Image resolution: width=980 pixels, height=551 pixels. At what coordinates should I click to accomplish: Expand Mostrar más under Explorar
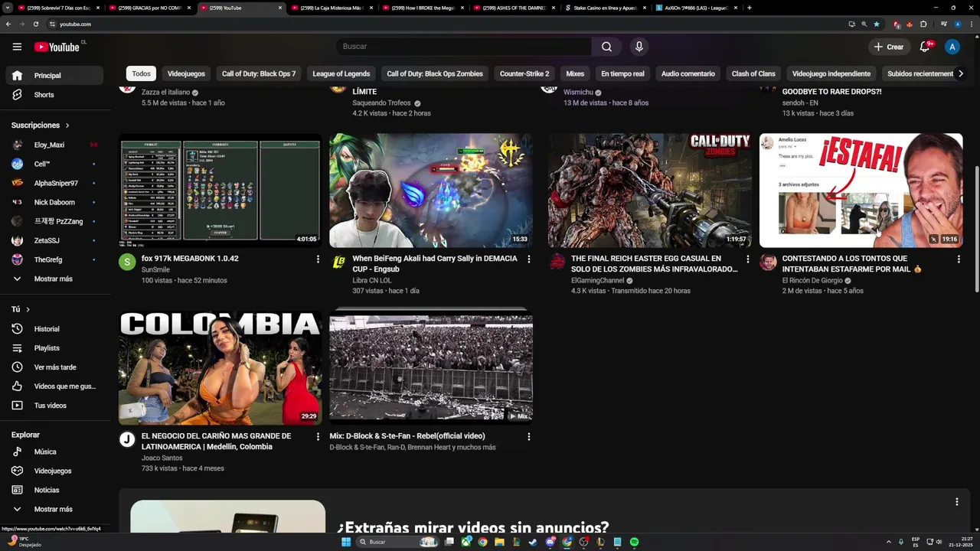[x=54, y=509]
